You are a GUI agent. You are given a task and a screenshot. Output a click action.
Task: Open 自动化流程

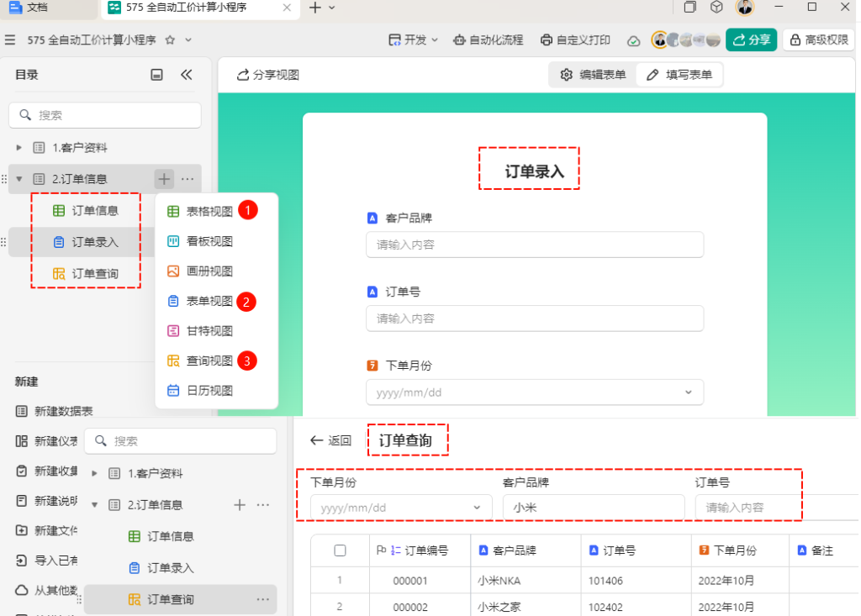click(x=489, y=40)
